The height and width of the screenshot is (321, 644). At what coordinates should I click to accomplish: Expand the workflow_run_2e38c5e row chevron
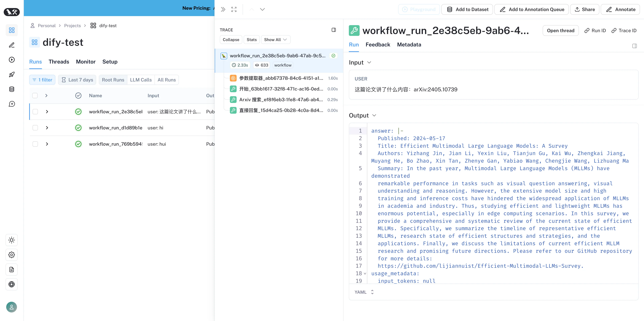47,112
